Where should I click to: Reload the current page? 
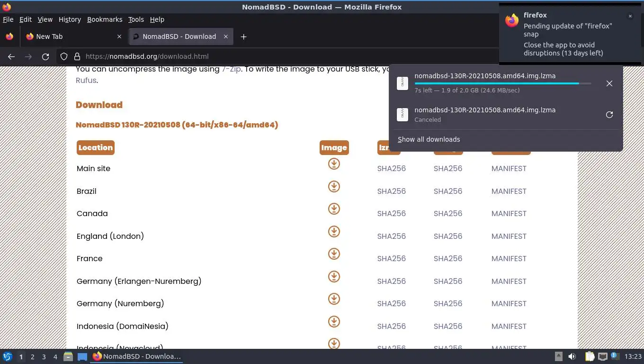[x=45, y=56]
